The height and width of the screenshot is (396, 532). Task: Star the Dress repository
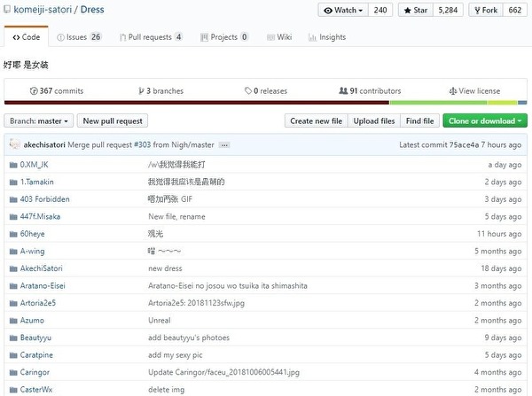pos(417,11)
